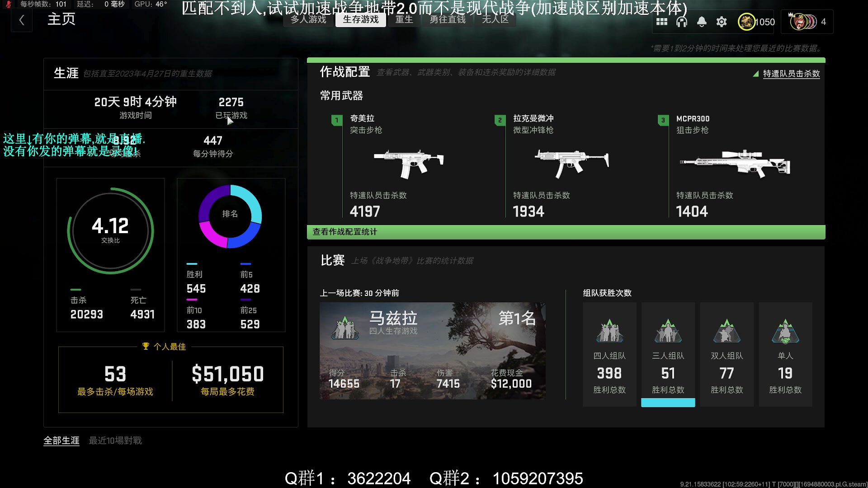This screenshot has height=488, width=868.
Task: Click the 主页 page title
Action: [x=61, y=19]
